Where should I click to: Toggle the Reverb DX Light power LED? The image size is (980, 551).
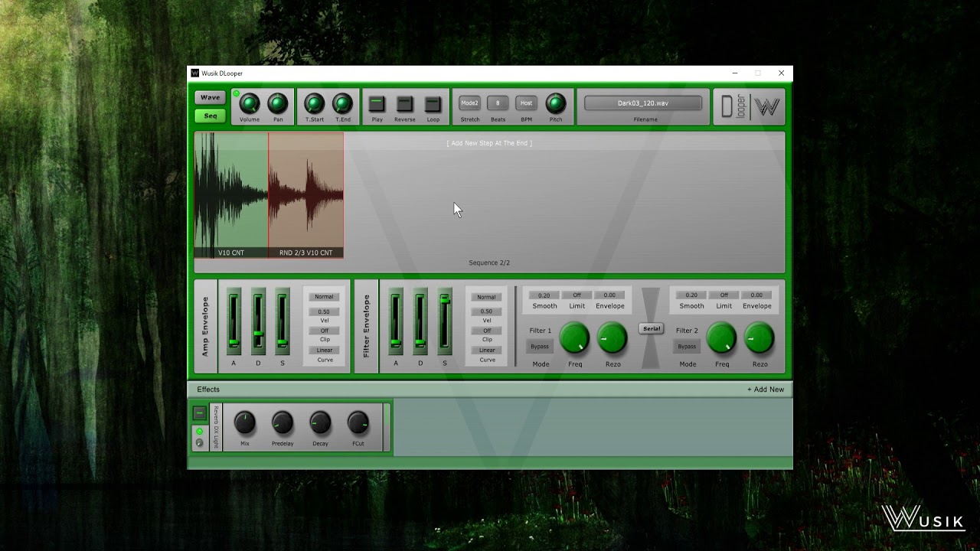pos(200,432)
